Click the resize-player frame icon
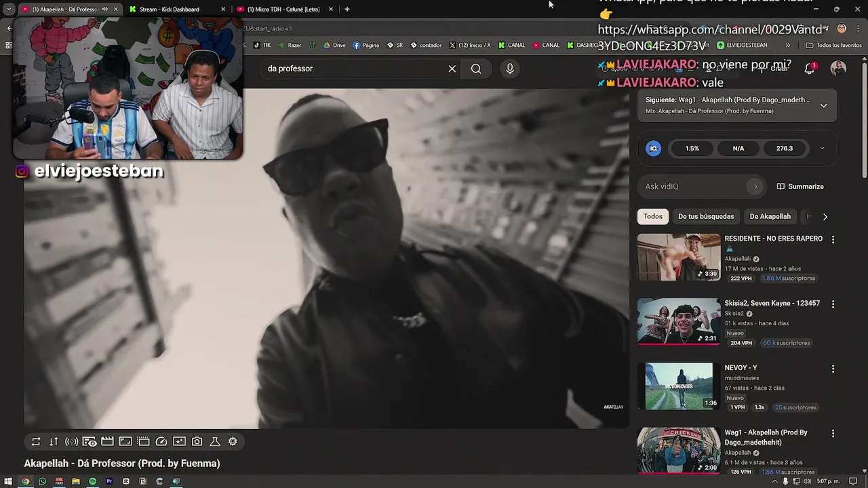Screen dimensions: 868x488 [125, 441]
